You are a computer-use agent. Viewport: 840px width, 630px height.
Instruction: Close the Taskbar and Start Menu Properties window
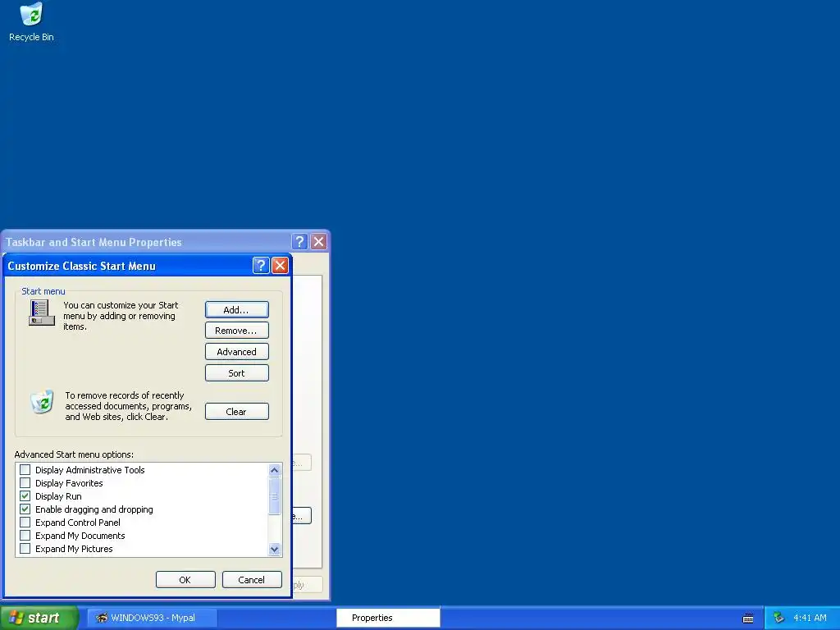tap(319, 242)
